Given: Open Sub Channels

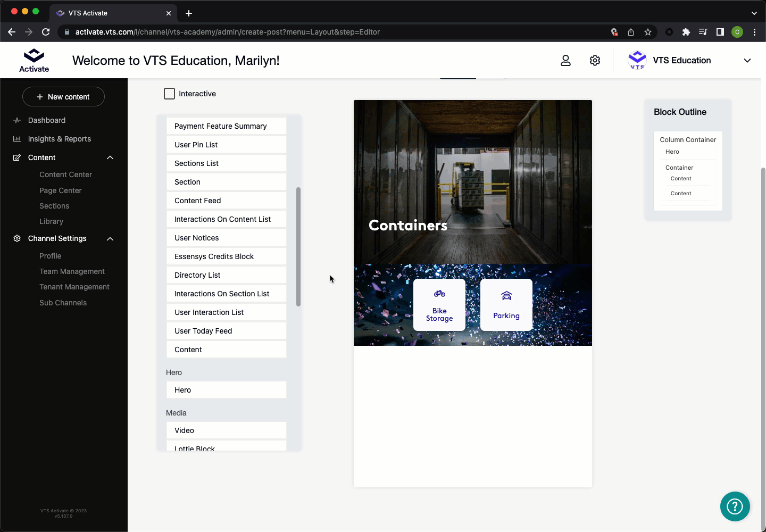Looking at the screenshot, I should (63, 303).
